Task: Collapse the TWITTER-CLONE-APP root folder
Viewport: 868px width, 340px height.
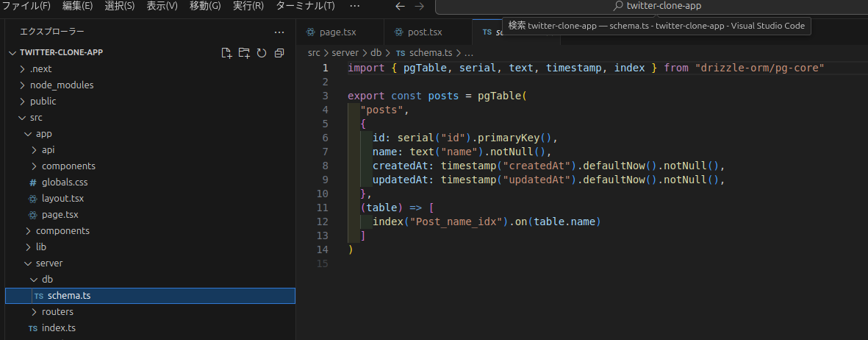Action: (151, 53)
